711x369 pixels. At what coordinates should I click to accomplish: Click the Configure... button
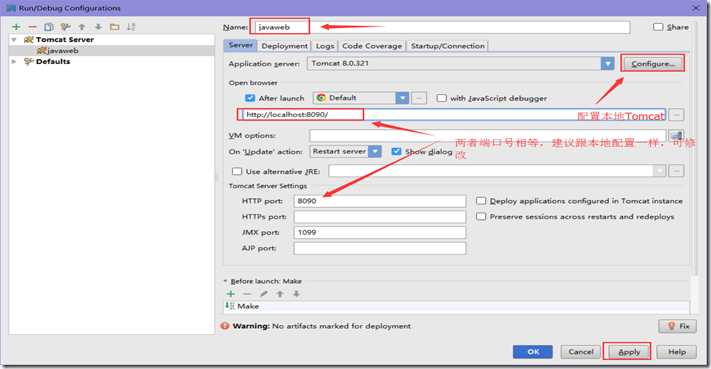click(653, 63)
